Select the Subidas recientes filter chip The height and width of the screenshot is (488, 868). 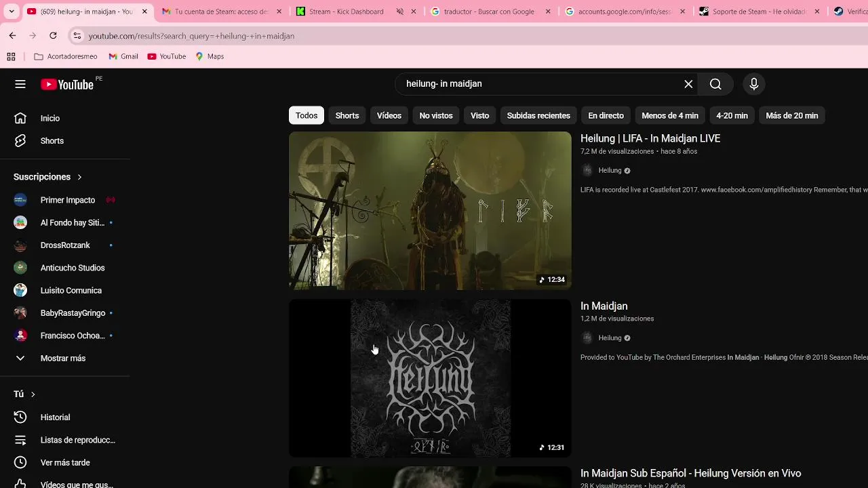(538, 115)
